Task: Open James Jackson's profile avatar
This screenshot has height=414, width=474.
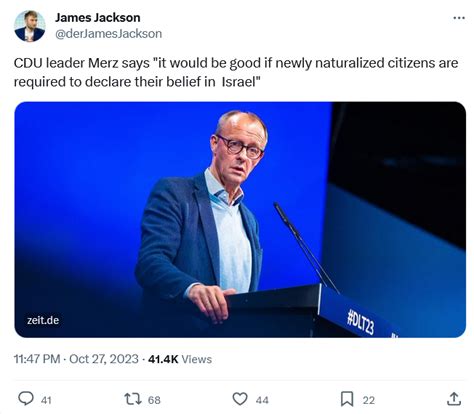Action: point(30,26)
